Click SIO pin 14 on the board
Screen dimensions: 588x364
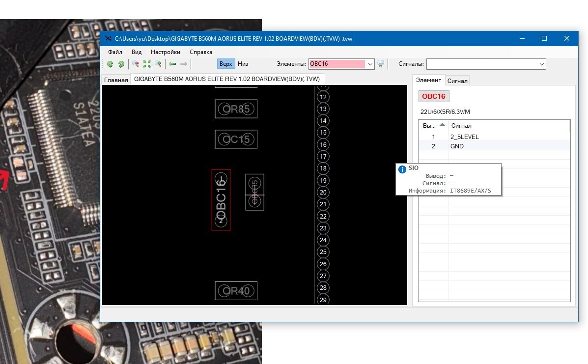[x=323, y=121]
